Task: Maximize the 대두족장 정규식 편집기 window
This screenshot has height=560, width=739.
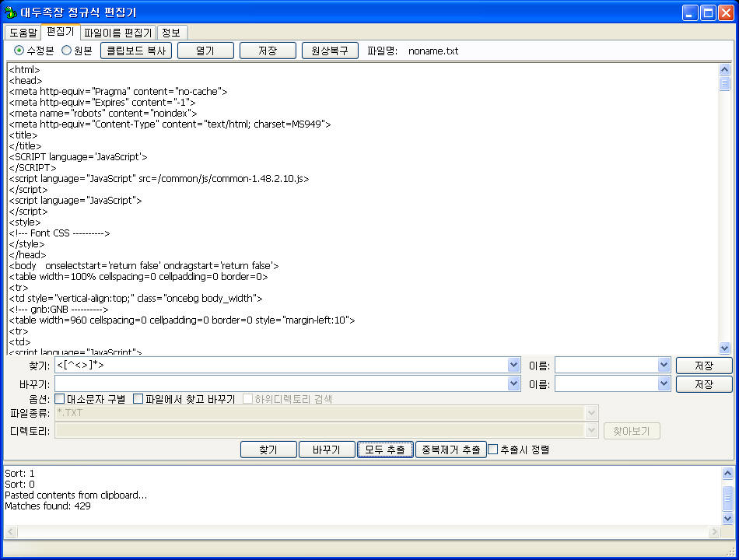Action: 708,12
